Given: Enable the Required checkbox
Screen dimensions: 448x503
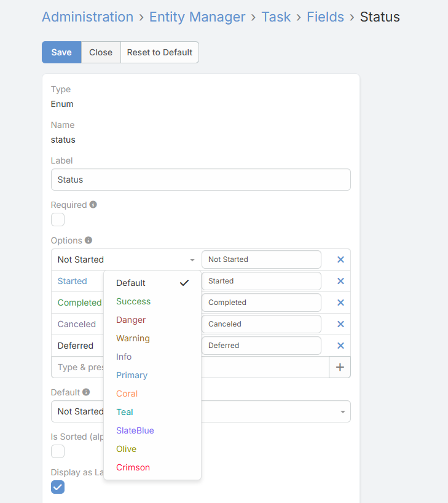Looking at the screenshot, I should coord(58,220).
